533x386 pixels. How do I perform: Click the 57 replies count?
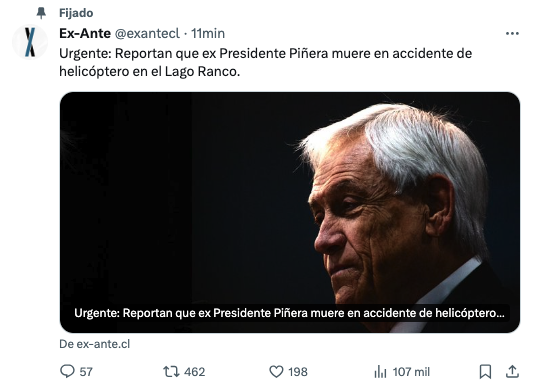[x=86, y=372]
